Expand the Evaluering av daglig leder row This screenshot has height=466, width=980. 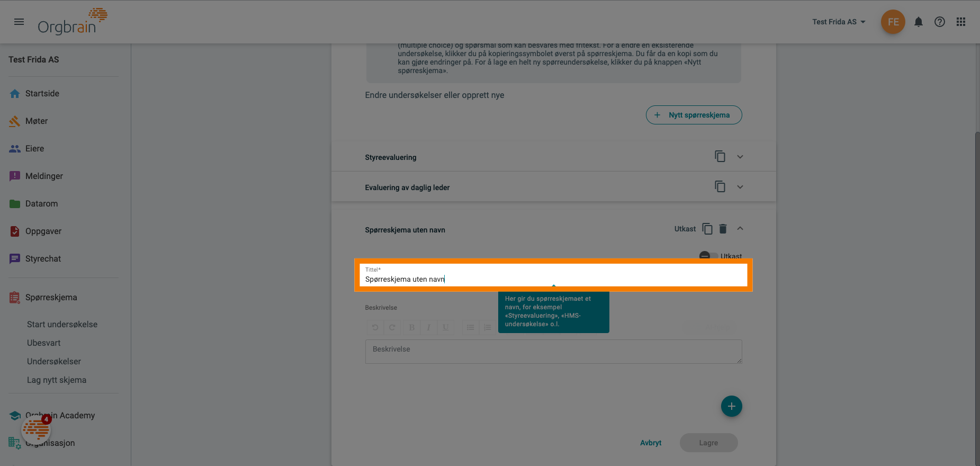pyautogui.click(x=740, y=187)
